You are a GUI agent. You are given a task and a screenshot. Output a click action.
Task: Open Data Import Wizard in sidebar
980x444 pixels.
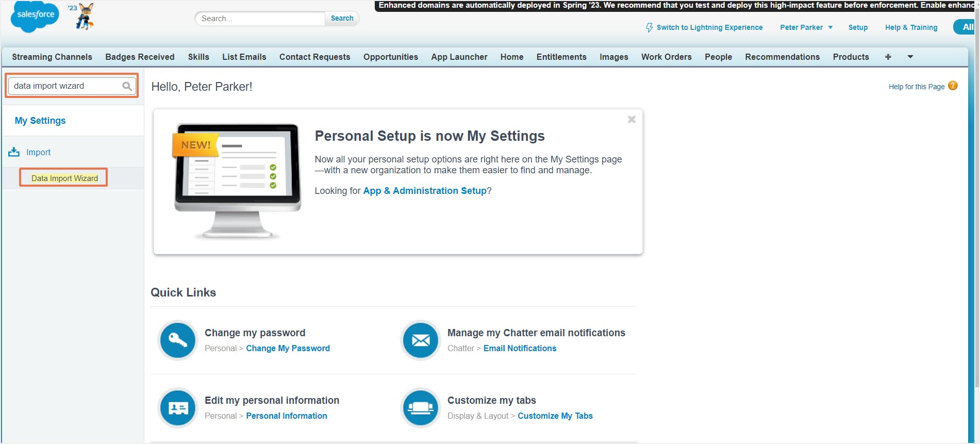pyautogui.click(x=64, y=178)
